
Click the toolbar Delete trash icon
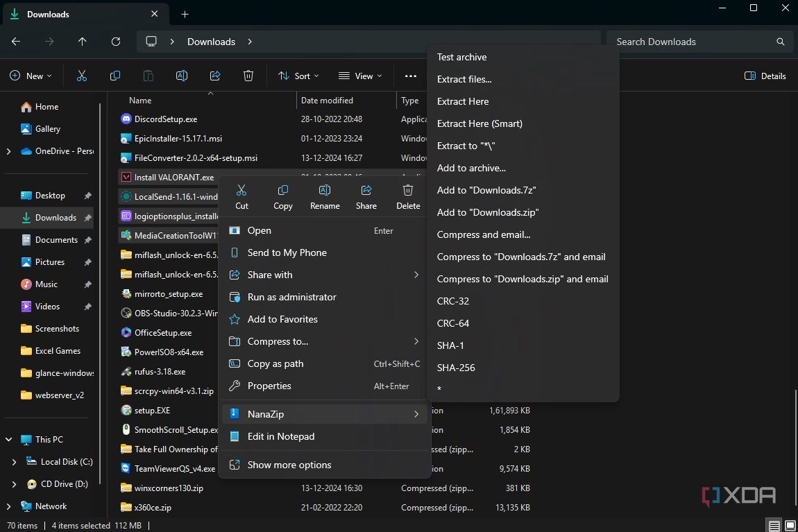[x=248, y=76]
